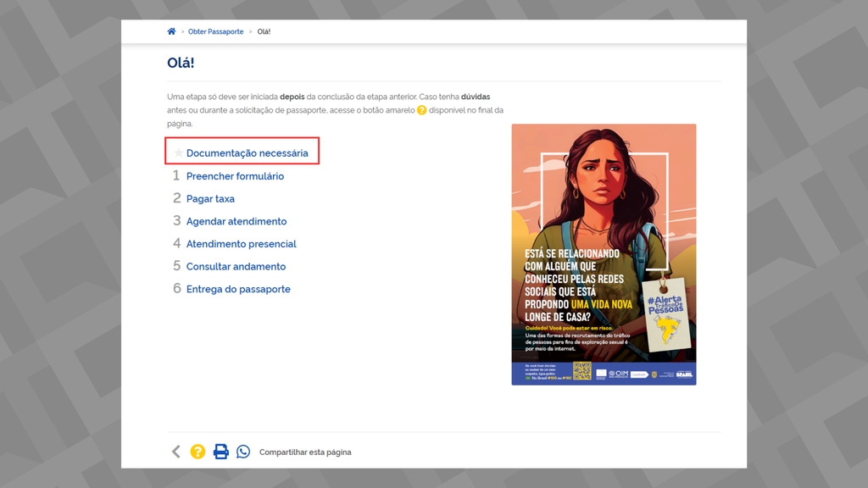Click the back chevron near the share icons
The image size is (868, 488).
click(175, 452)
